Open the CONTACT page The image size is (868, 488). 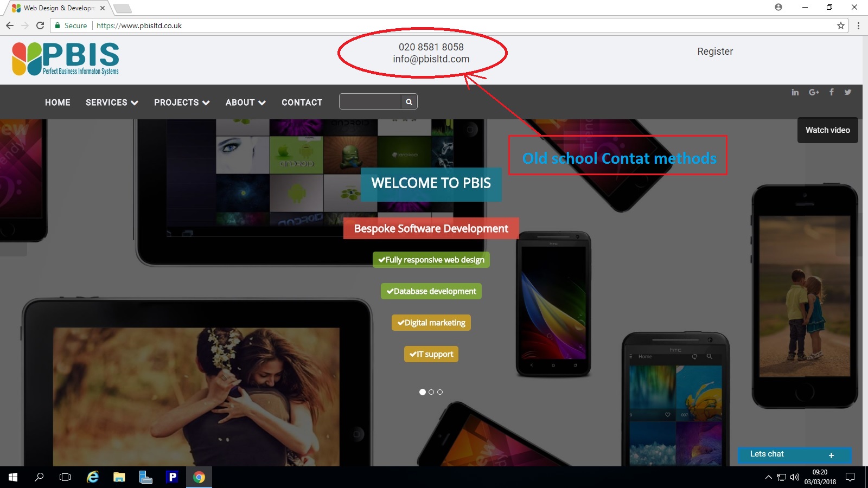(302, 102)
